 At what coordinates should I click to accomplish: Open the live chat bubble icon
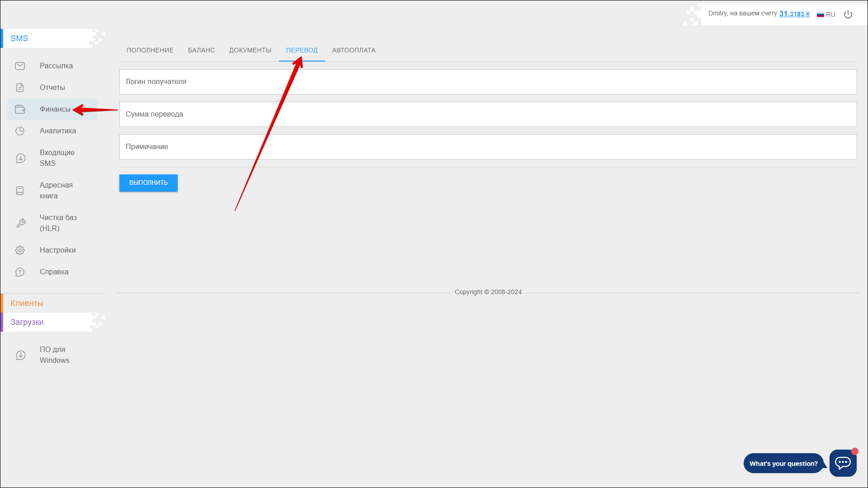pyautogui.click(x=843, y=463)
